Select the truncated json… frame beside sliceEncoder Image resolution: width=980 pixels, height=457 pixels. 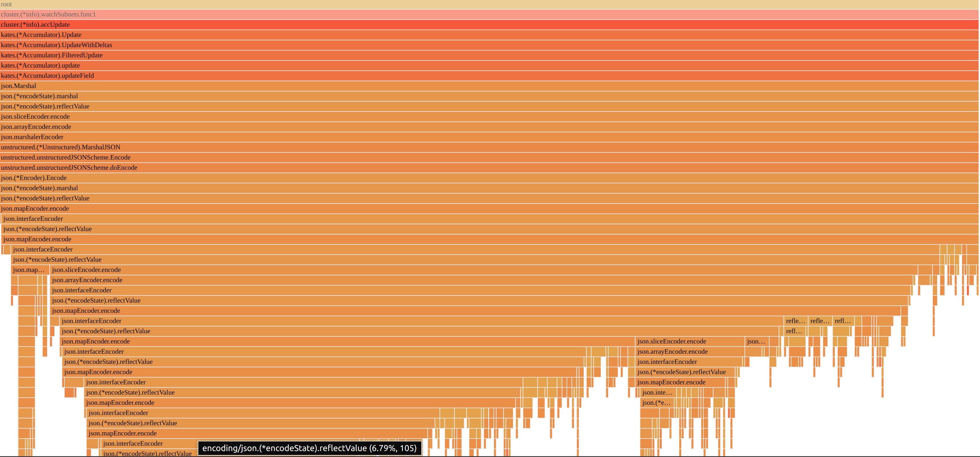[756, 341]
